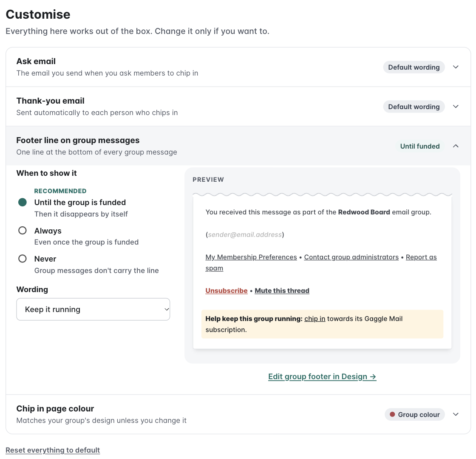Click the 'Thank-you email' heading
476x459 pixels.
pos(51,101)
